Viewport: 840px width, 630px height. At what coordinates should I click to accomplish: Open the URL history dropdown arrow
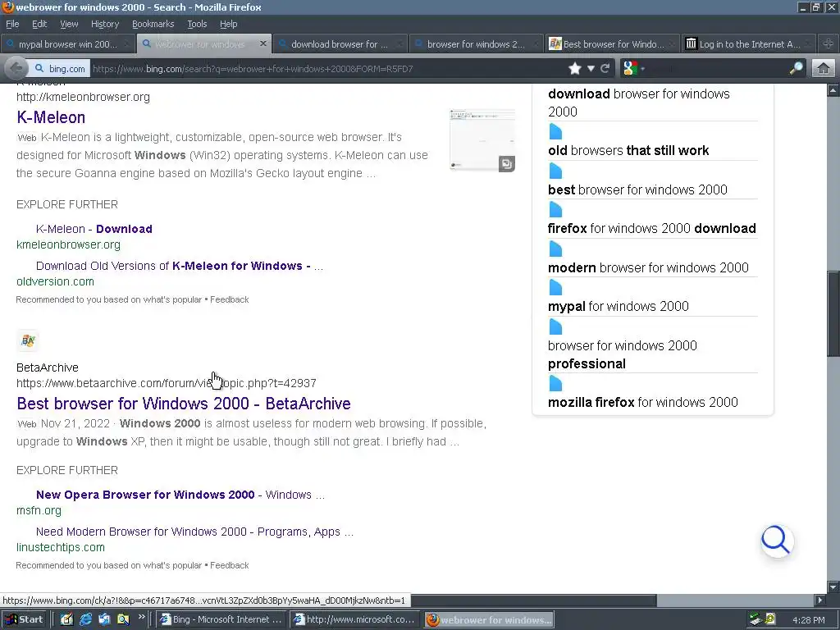tap(591, 69)
